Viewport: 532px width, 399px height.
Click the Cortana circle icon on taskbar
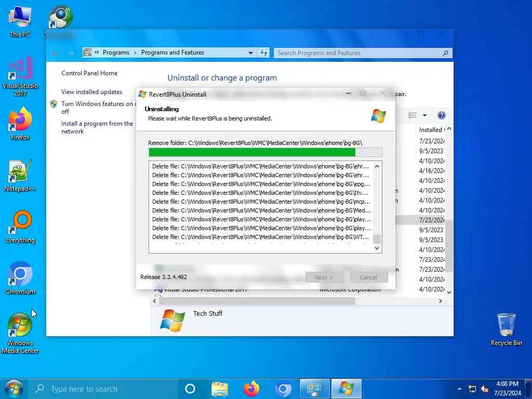(190, 389)
